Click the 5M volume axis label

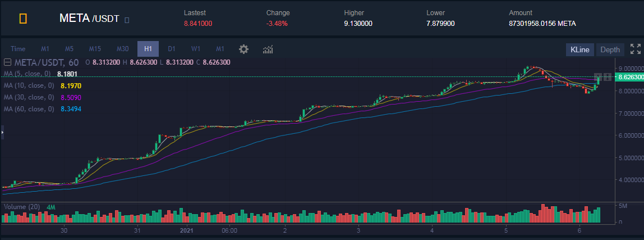(x=622, y=205)
